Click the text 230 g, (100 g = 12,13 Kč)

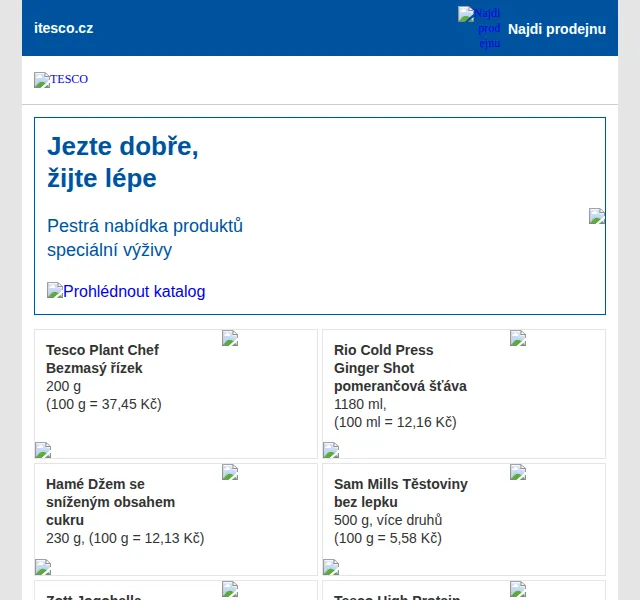125,538
